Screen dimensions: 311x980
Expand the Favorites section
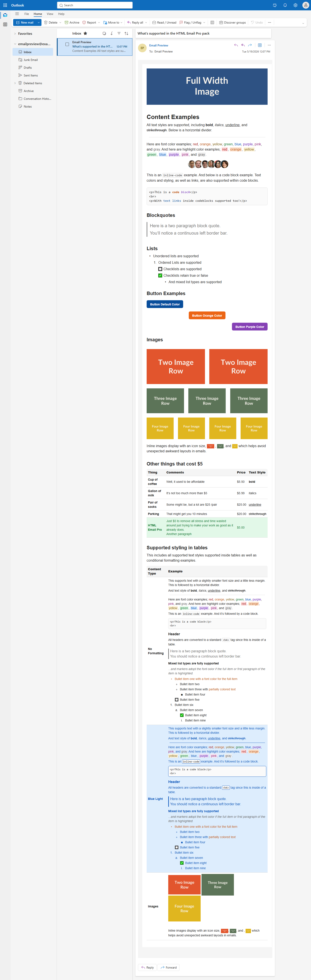click(x=15, y=33)
